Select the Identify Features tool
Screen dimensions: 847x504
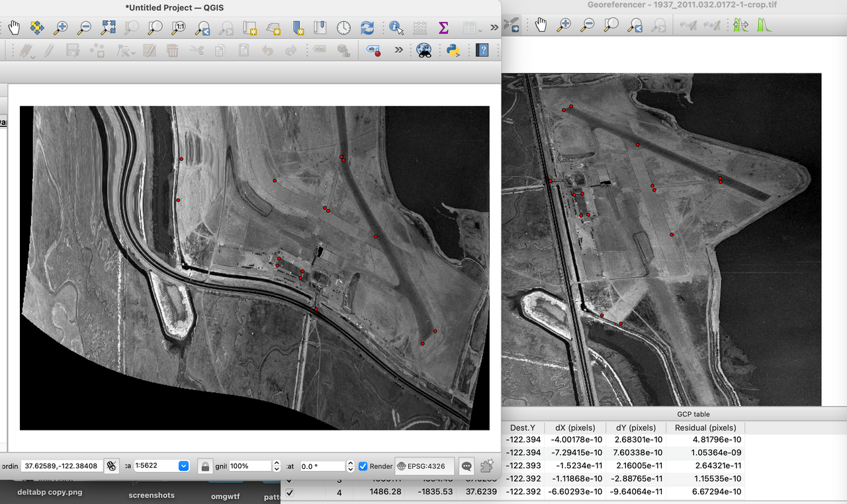(396, 28)
